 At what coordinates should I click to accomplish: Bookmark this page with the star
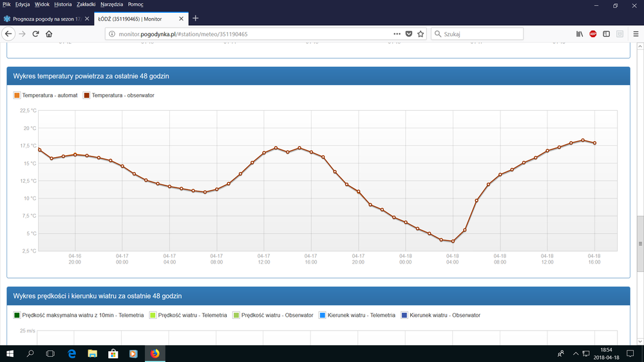coord(421,34)
